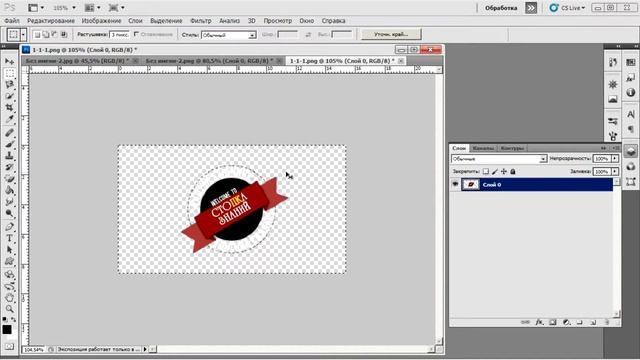The image size is (640, 360).
Task: Switch to the Контуры tab
Action: click(512, 148)
